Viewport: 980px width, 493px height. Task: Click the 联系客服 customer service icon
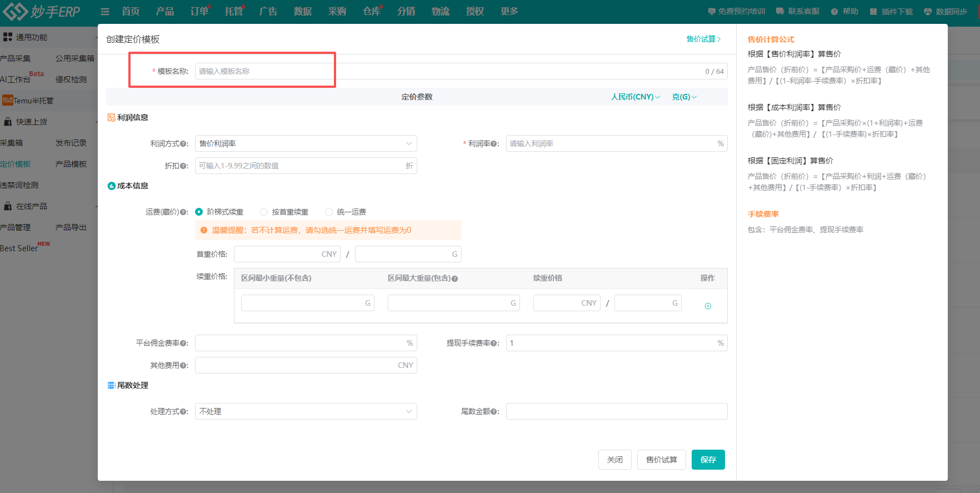tap(780, 12)
